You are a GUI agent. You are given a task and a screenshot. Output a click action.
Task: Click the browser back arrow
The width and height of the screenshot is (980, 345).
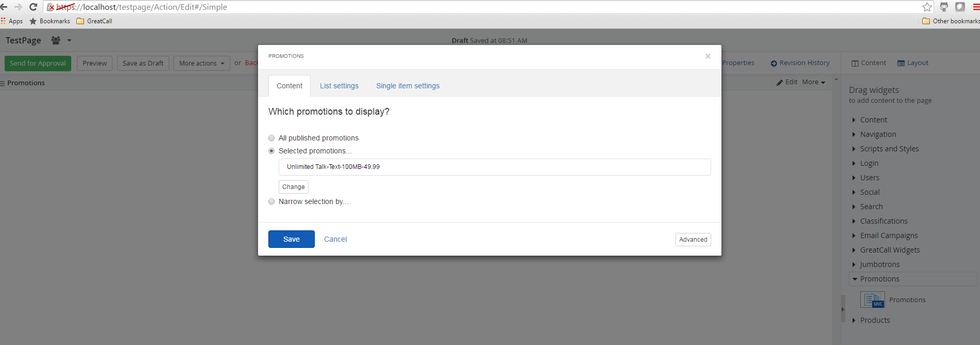click(4, 7)
